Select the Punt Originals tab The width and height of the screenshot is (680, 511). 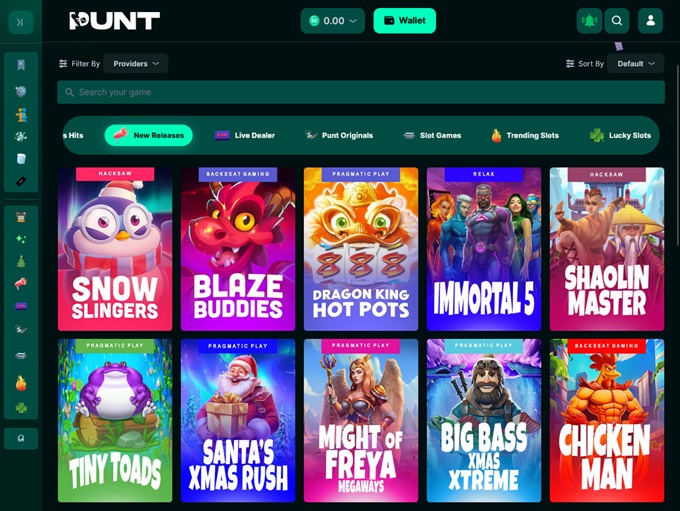[x=339, y=135]
